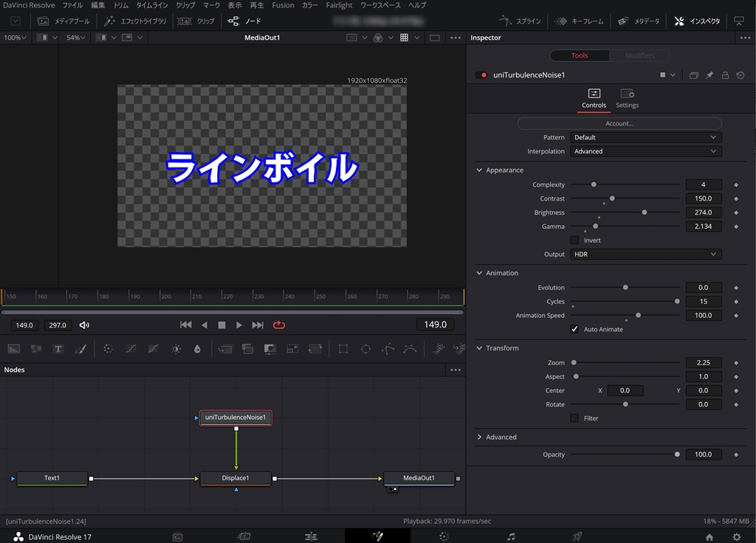Toggle the Media Pool panel
Viewport: 756px width, 543px height.
[x=64, y=21]
